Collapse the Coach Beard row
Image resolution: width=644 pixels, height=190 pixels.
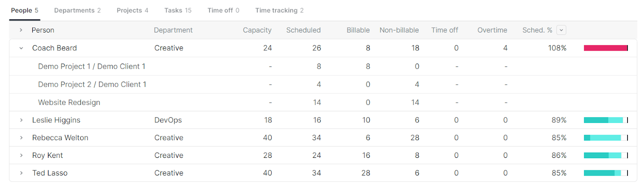coord(21,48)
